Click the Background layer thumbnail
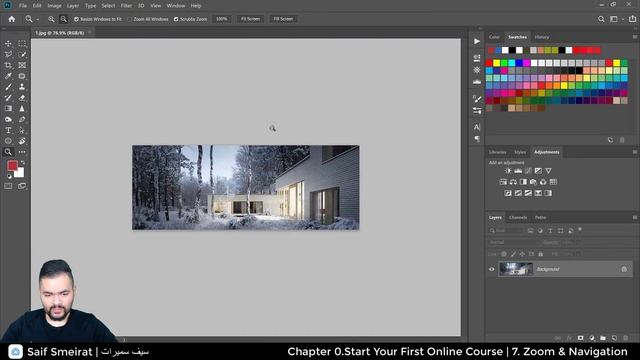The height and width of the screenshot is (360, 640). click(516, 269)
